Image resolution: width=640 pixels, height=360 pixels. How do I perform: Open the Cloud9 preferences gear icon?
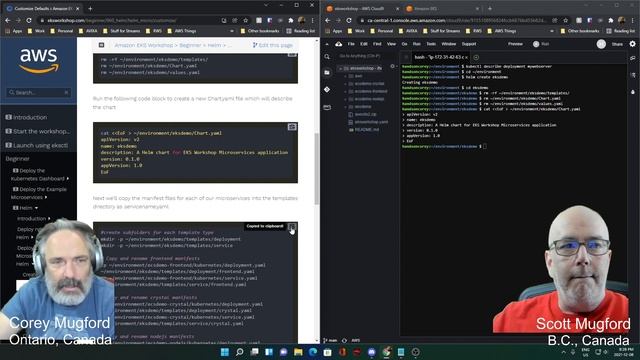click(632, 44)
